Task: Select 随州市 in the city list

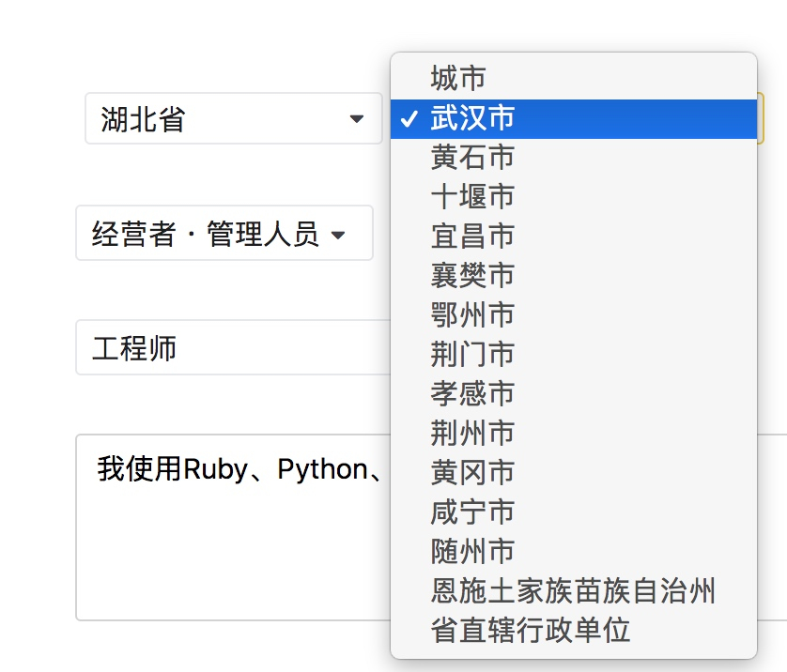Action: point(573,551)
